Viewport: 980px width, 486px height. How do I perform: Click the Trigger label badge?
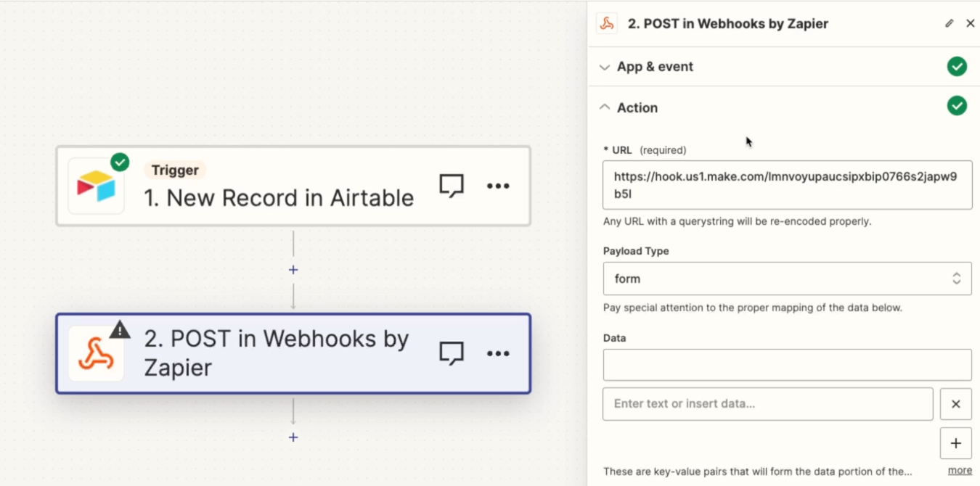(175, 170)
